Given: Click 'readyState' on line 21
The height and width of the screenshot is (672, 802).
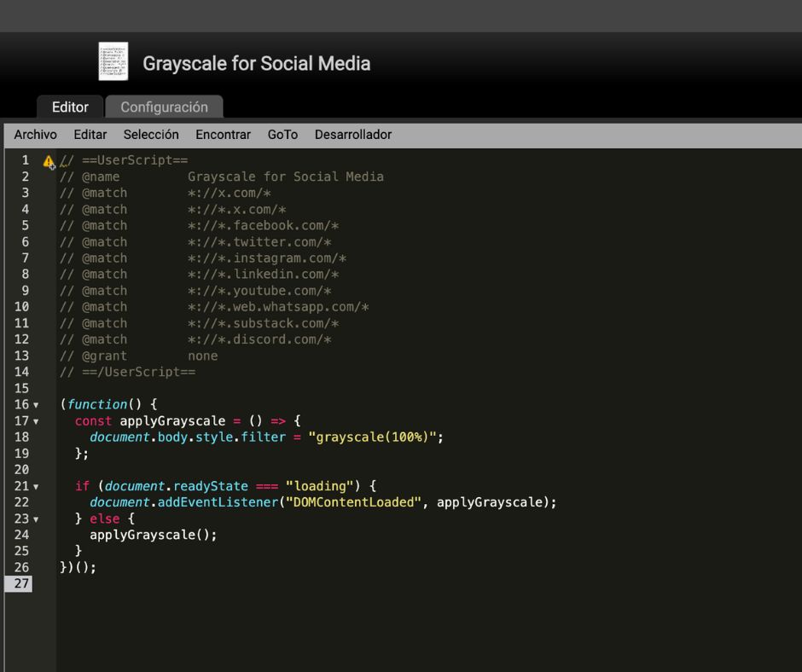Looking at the screenshot, I should pyautogui.click(x=210, y=486).
